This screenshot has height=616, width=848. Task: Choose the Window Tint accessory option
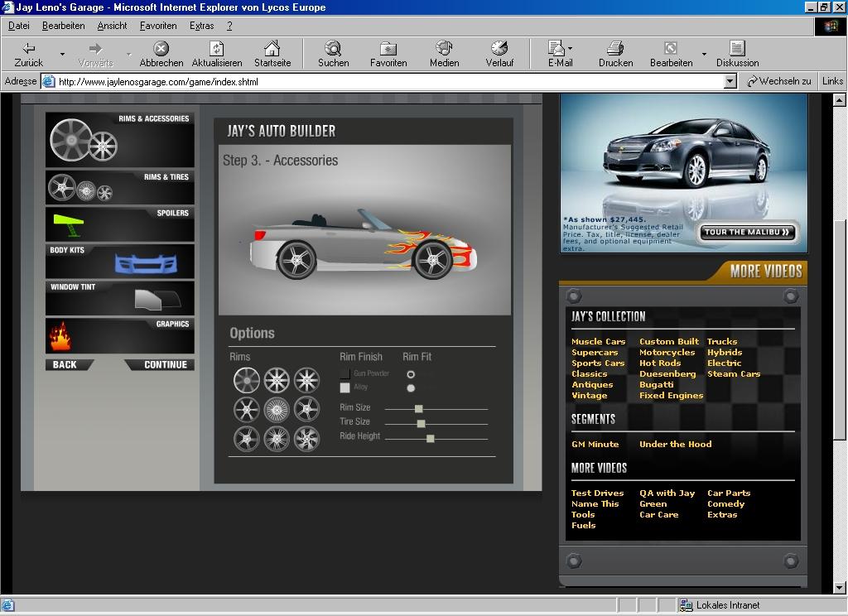119,298
